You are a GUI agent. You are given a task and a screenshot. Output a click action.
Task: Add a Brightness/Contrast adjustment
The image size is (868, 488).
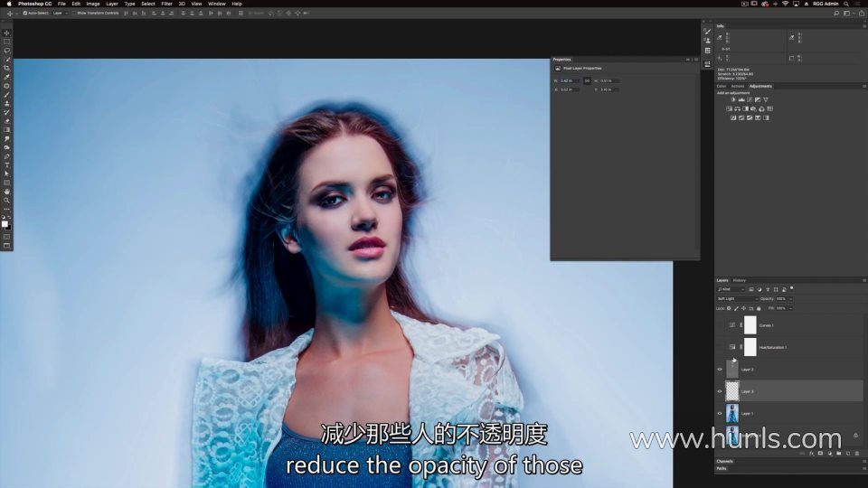(x=733, y=99)
